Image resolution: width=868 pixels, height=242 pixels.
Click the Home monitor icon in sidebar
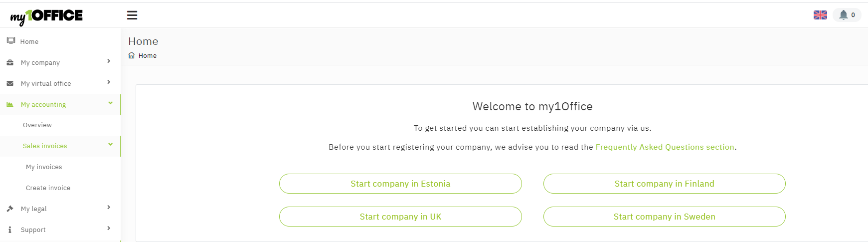pos(11,41)
